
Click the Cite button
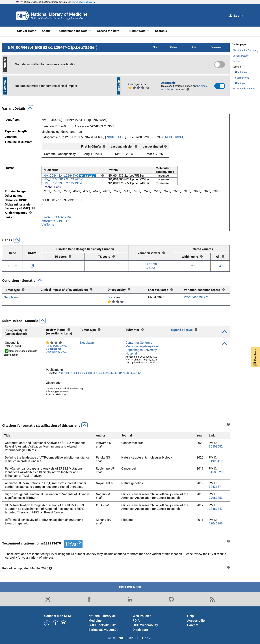tap(155, 47)
